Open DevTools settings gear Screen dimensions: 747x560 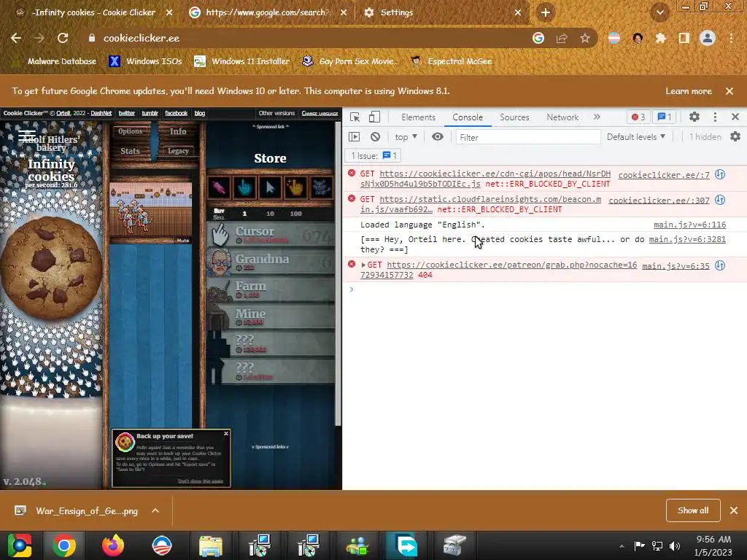click(694, 117)
